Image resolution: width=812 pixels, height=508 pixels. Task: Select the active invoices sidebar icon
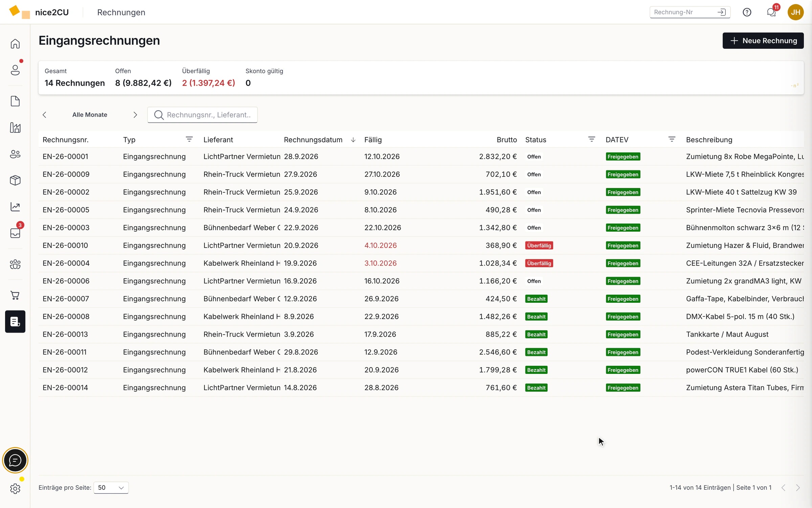point(15,321)
